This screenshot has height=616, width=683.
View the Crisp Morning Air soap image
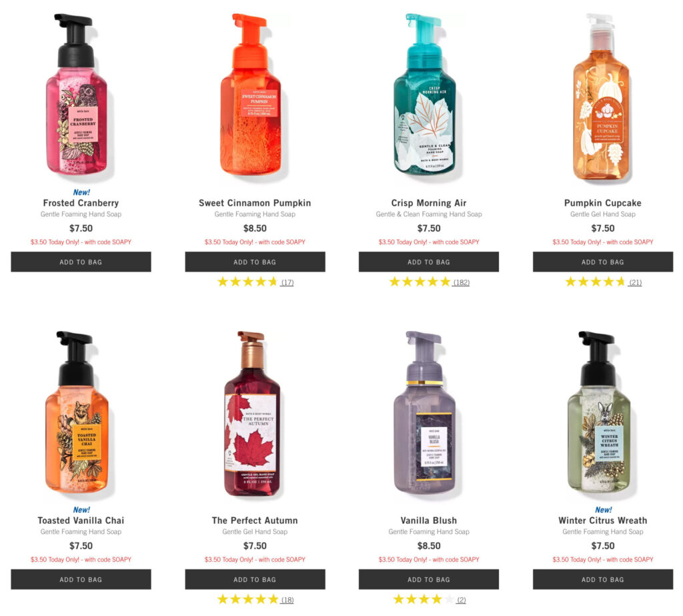point(425,93)
